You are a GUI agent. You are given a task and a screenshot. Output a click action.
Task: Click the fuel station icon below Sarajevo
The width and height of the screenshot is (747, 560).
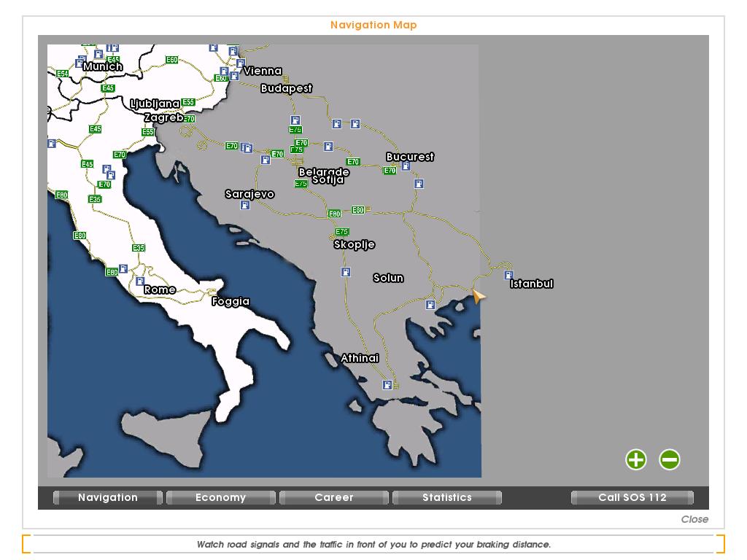245,205
